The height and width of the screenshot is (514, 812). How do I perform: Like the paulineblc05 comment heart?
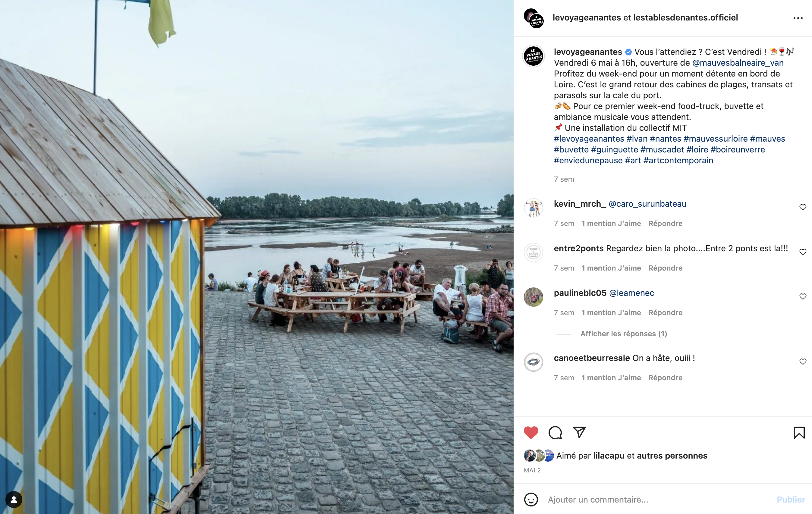tap(803, 296)
